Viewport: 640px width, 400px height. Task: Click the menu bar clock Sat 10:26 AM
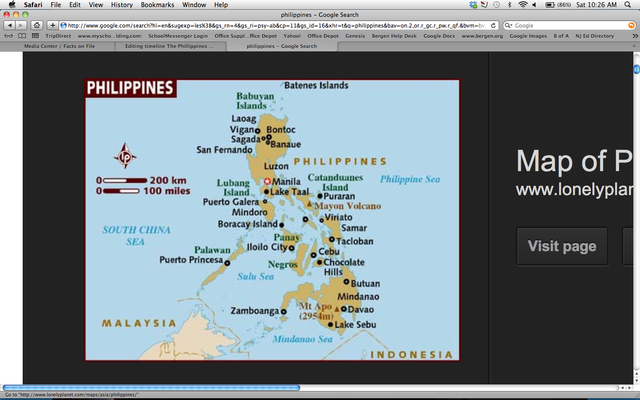coord(596,4)
